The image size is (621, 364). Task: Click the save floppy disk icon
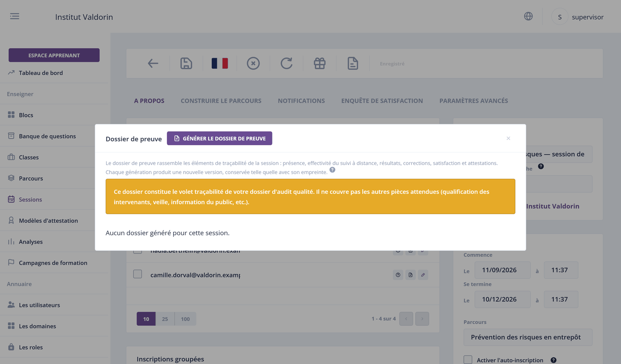point(186,63)
